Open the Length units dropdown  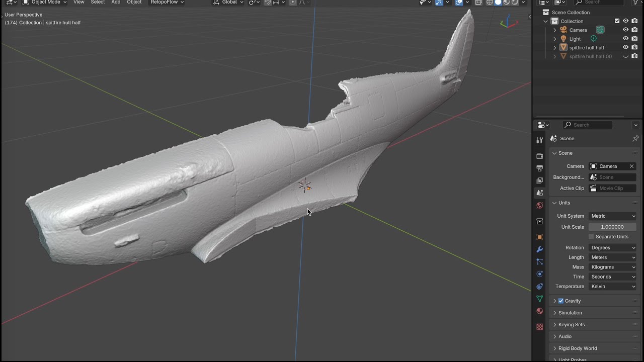613,257
